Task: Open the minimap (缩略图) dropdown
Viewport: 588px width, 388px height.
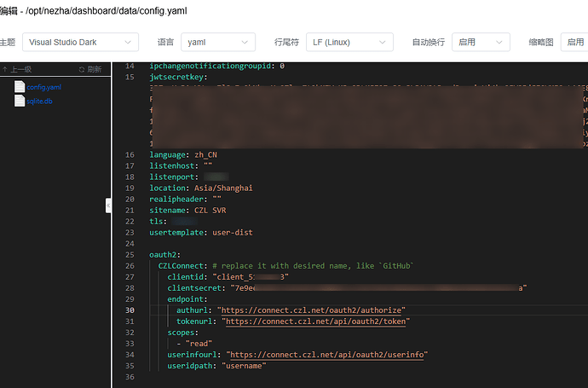Action: pos(574,42)
